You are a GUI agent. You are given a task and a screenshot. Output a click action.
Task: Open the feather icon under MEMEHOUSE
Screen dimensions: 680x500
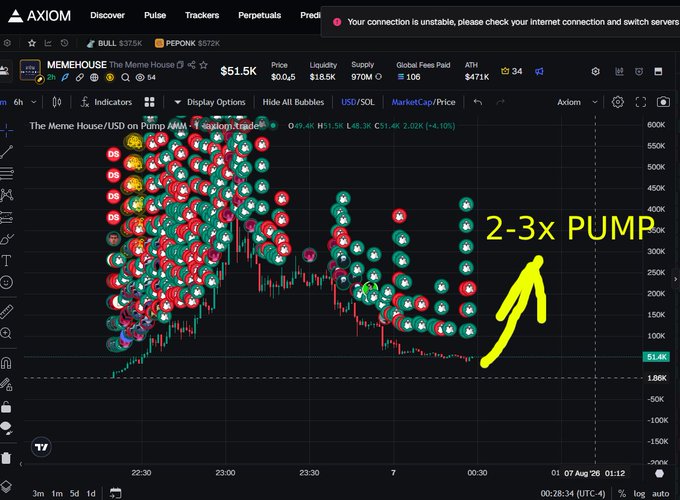click(x=65, y=77)
